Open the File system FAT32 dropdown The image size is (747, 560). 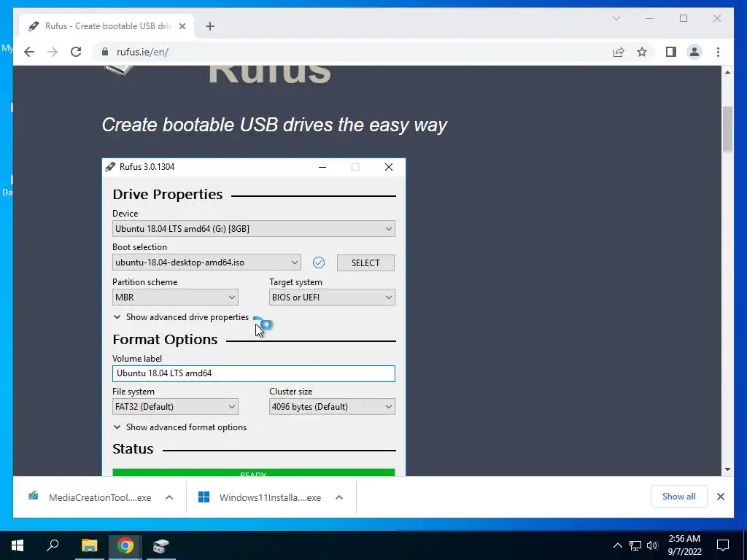click(175, 407)
